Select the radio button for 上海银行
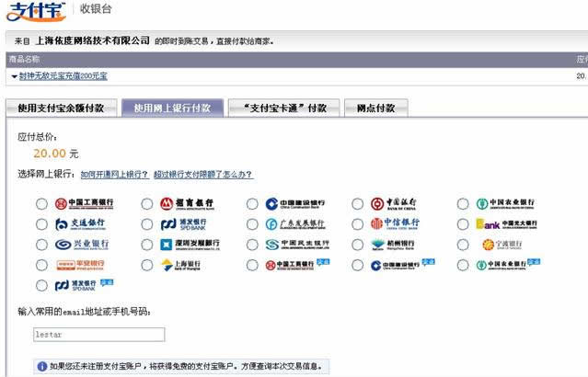The height and width of the screenshot is (377, 588). tap(147, 266)
